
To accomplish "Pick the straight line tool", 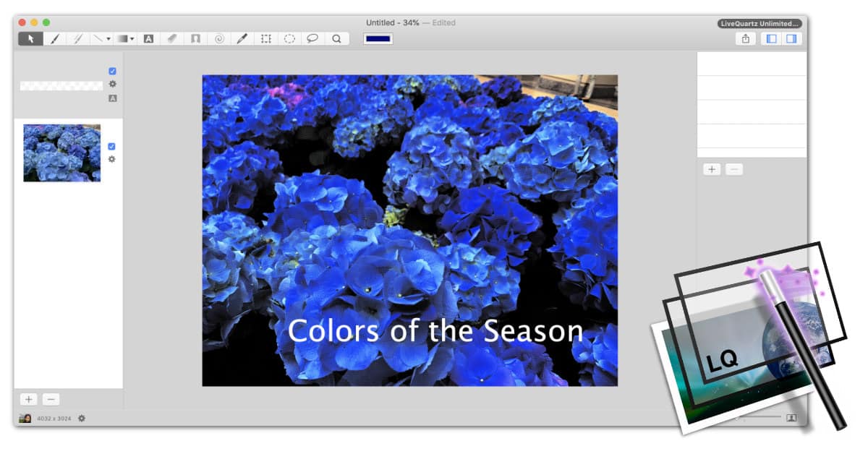I will coord(98,39).
